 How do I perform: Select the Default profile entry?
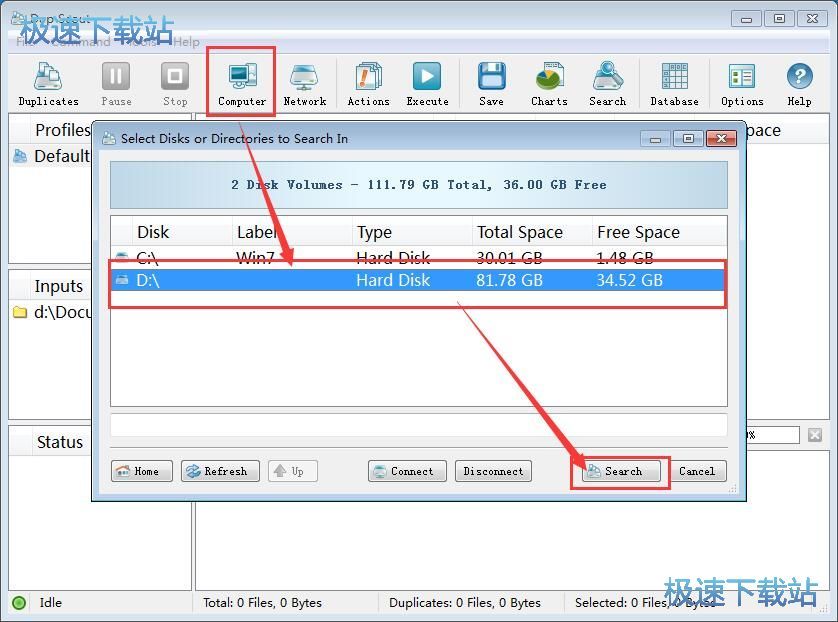[52, 156]
